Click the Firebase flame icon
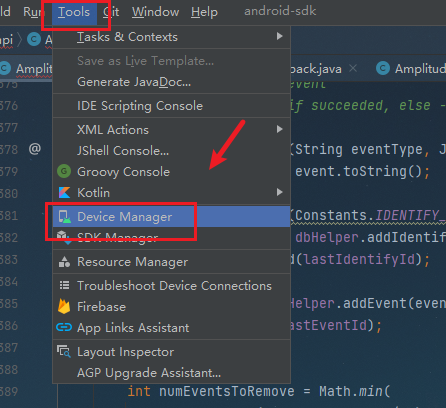Image resolution: width=446 pixels, height=408 pixels. pyautogui.click(x=64, y=307)
